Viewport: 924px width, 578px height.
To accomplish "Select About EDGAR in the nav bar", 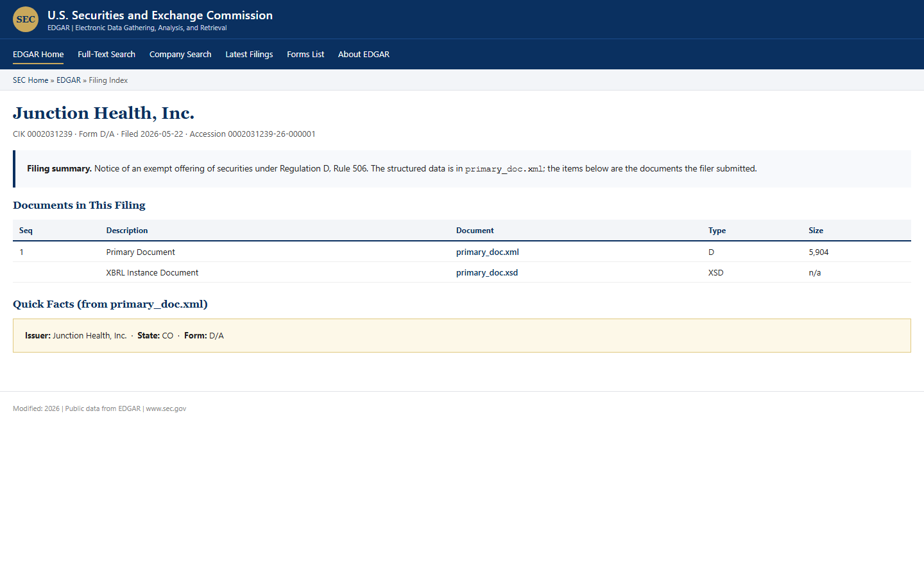I will [x=364, y=55].
